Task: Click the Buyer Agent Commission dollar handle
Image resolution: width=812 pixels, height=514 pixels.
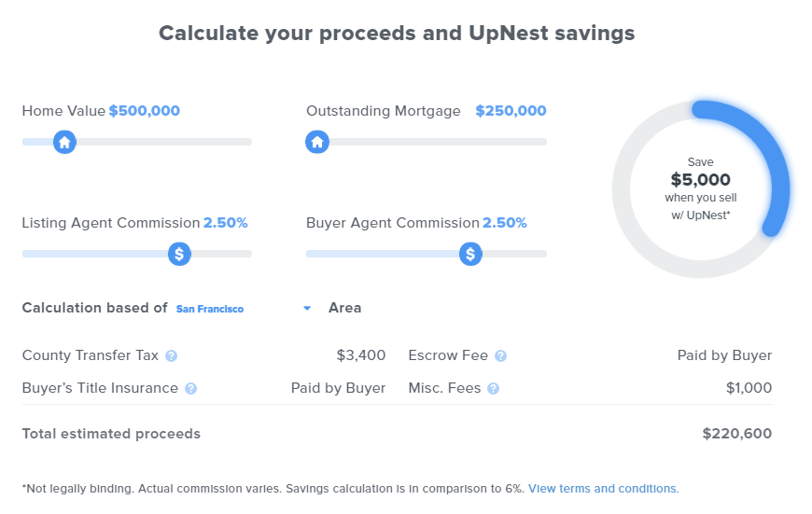Action: click(471, 254)
